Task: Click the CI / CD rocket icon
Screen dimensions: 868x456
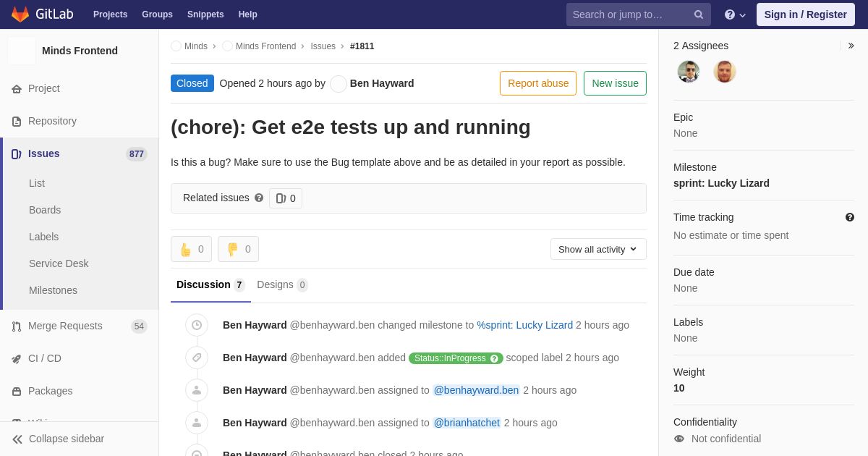Action: pos(17,359)
